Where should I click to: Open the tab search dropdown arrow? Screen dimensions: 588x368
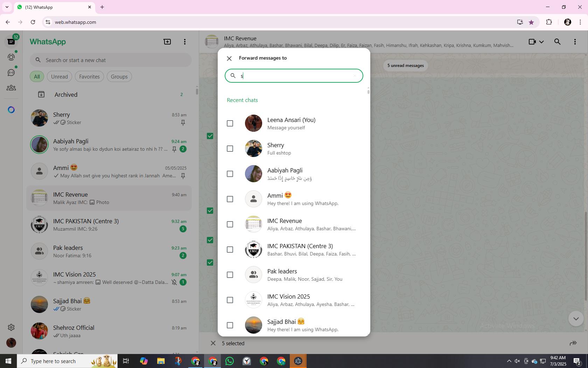(x=7, y=7)
